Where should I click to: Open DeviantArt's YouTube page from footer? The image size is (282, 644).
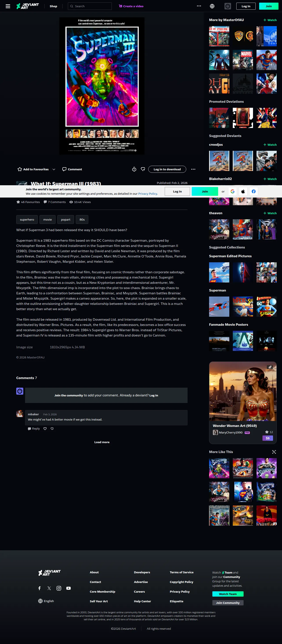pyautogui.click(x=69, y=588)
